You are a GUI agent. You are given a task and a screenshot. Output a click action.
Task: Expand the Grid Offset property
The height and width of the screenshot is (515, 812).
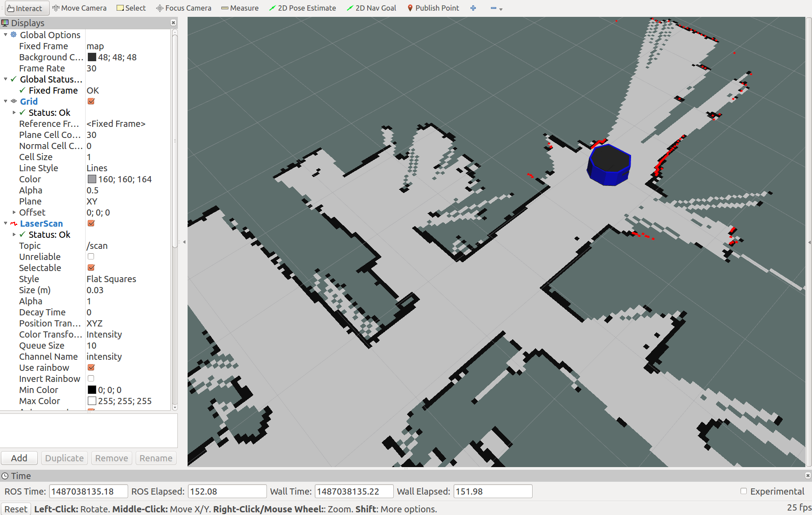point(14,212)
